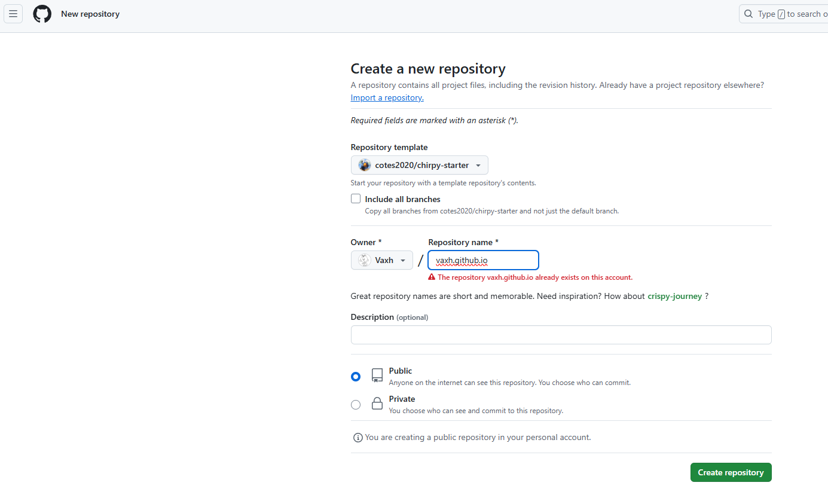Click the Private lock icon
828x504 pixels.
point(377,404)
